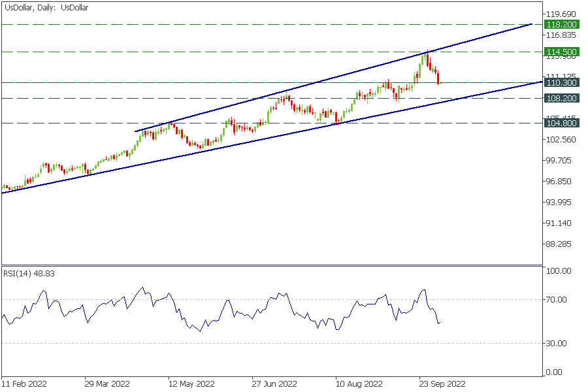Screen dimensions: 588x392
Task: Click the 110.300 current price label
Action: 561,83
